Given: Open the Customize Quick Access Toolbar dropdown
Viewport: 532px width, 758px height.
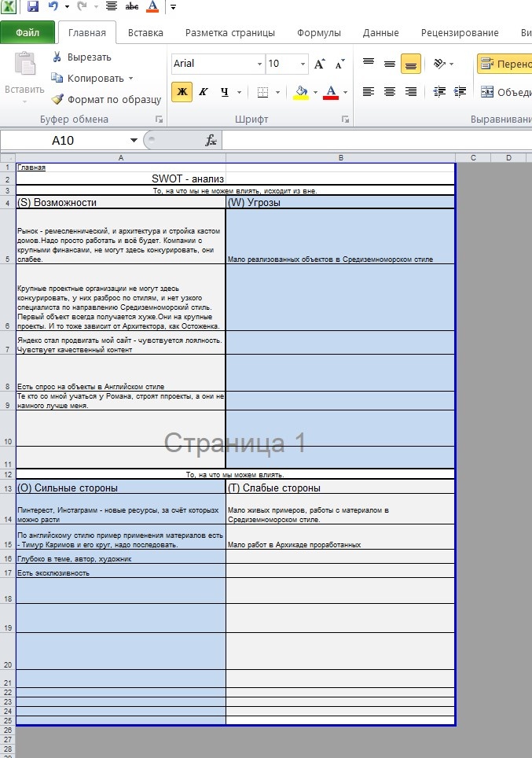Looking at the screenshot, I should pyautogui.click(x=173, y=7).
